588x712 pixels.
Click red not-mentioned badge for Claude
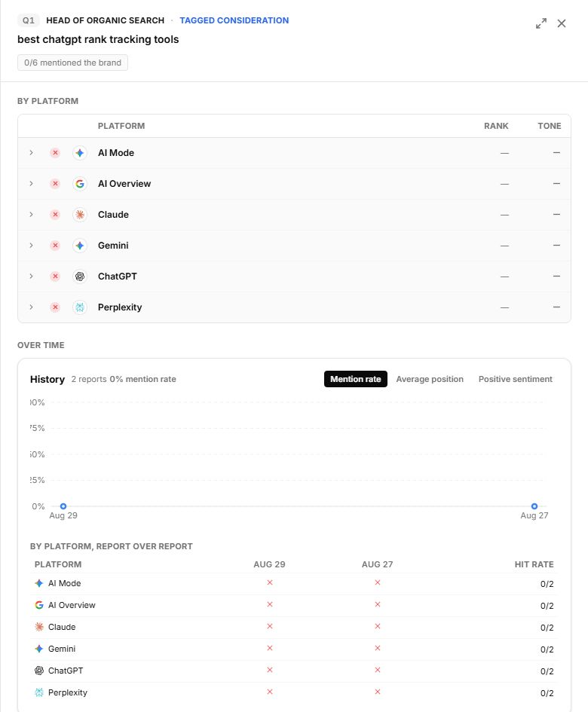point(55,215)
